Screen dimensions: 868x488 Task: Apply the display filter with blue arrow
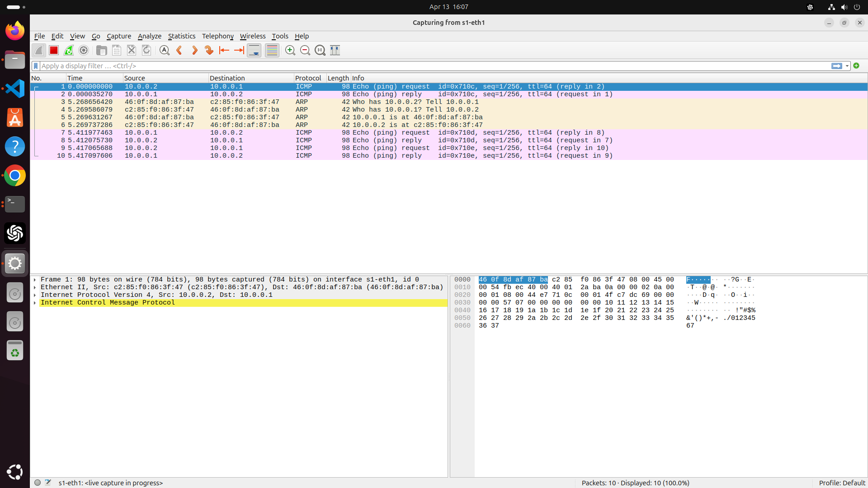[837, 66]
